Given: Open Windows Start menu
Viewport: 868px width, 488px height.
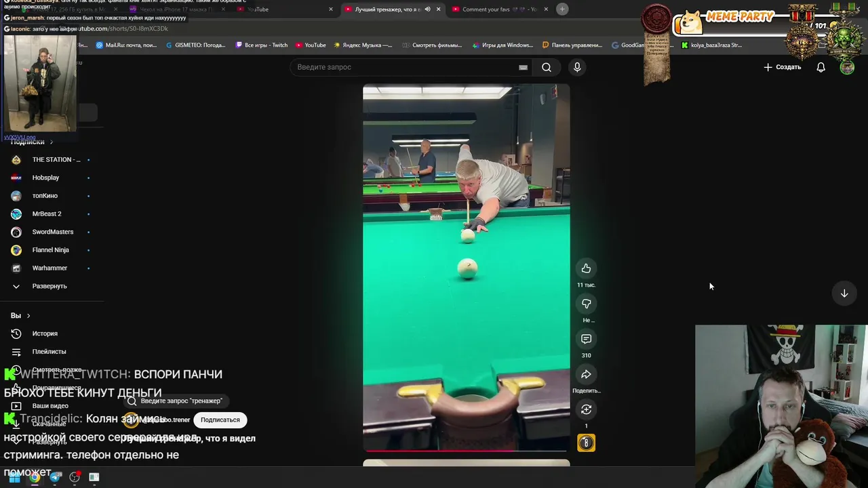Looking at the screenshot, I should [x=14, y=477].
